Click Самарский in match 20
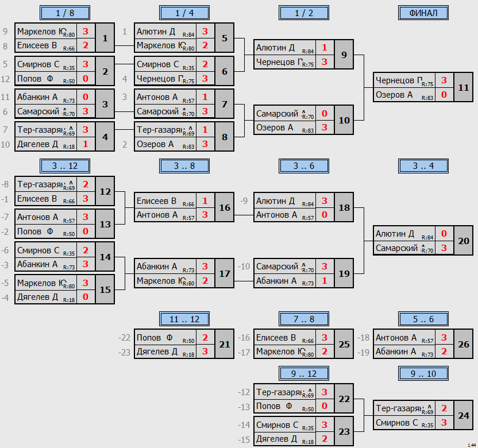This screenshot has height=448, width=478. click(396, 248)
